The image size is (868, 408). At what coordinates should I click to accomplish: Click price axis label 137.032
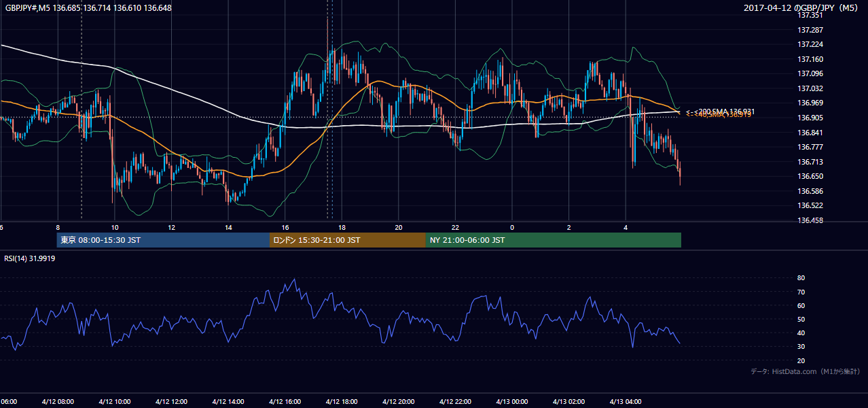(x=811, y=88)
